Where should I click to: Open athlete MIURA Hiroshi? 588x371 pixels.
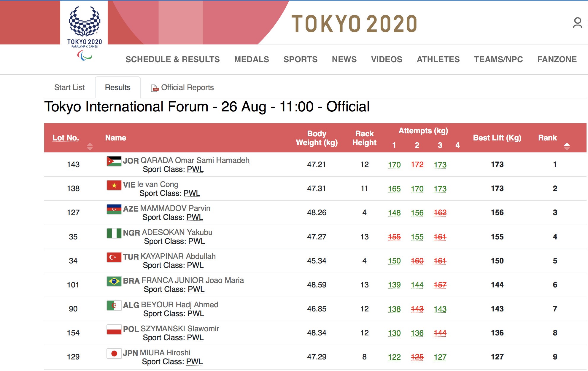165,353
